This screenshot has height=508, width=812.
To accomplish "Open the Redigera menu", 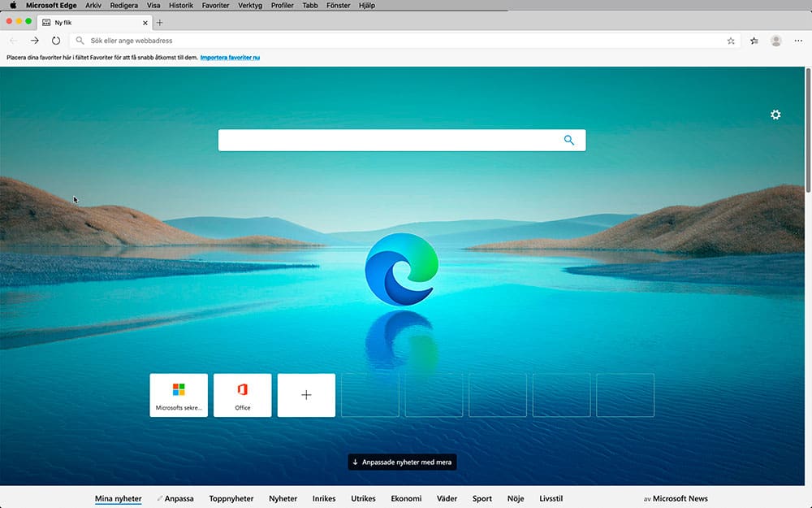I will tap(123, 5).
